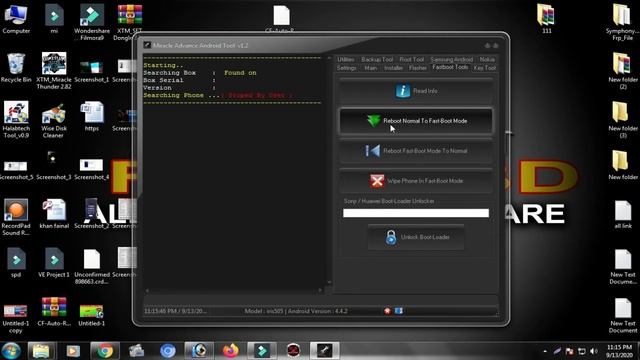The image size is (640, 360).
Task: Open the Samsung Android tab
Action: point(451,60)
